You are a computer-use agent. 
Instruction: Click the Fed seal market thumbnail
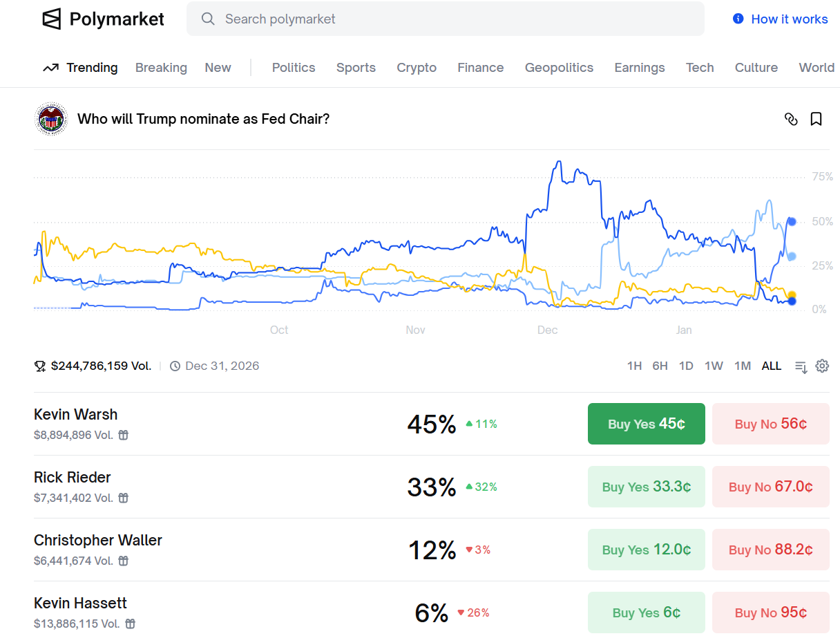coord(50,120)
